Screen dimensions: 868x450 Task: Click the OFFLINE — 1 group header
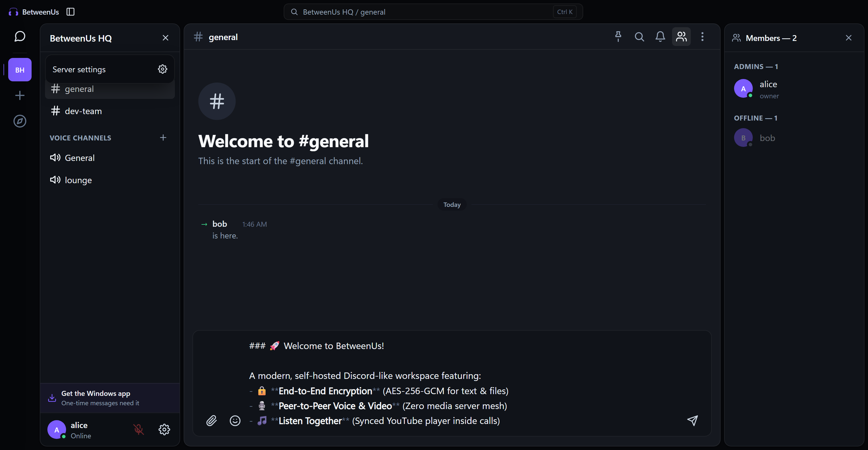tap(756, 118)
